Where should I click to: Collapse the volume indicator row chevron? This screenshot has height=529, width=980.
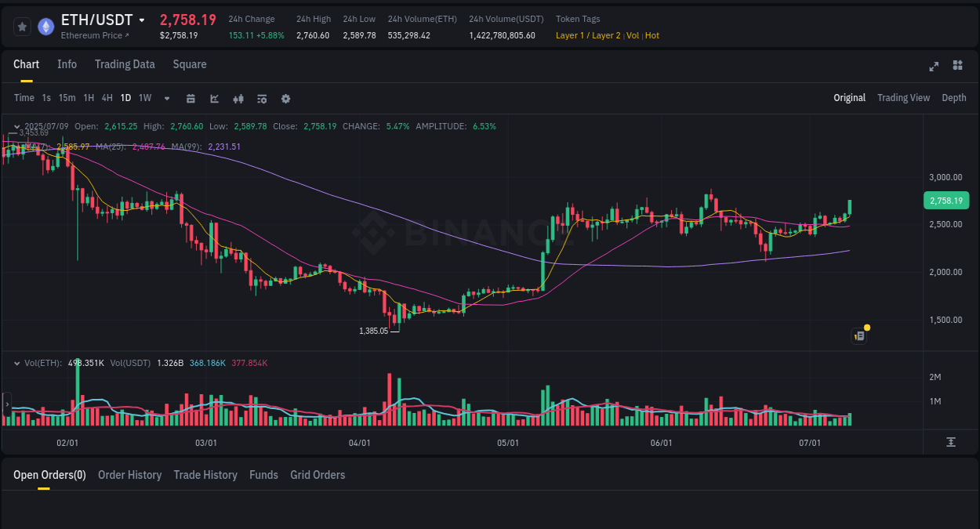(16, 363)
